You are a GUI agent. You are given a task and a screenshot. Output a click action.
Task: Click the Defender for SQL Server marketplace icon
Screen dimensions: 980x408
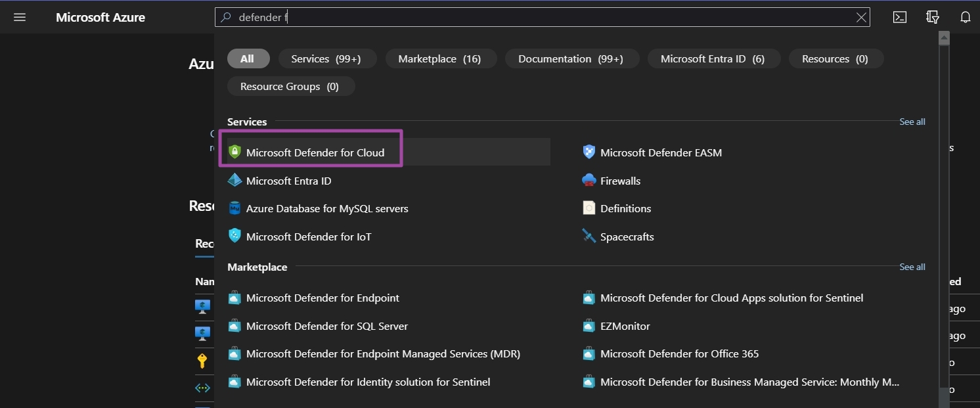coord(234,327)
